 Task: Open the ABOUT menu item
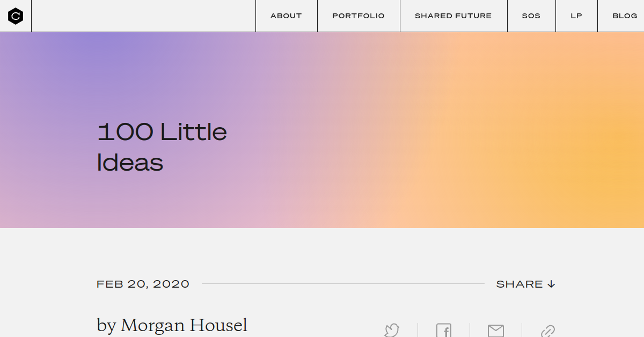(x=286, y=16)
